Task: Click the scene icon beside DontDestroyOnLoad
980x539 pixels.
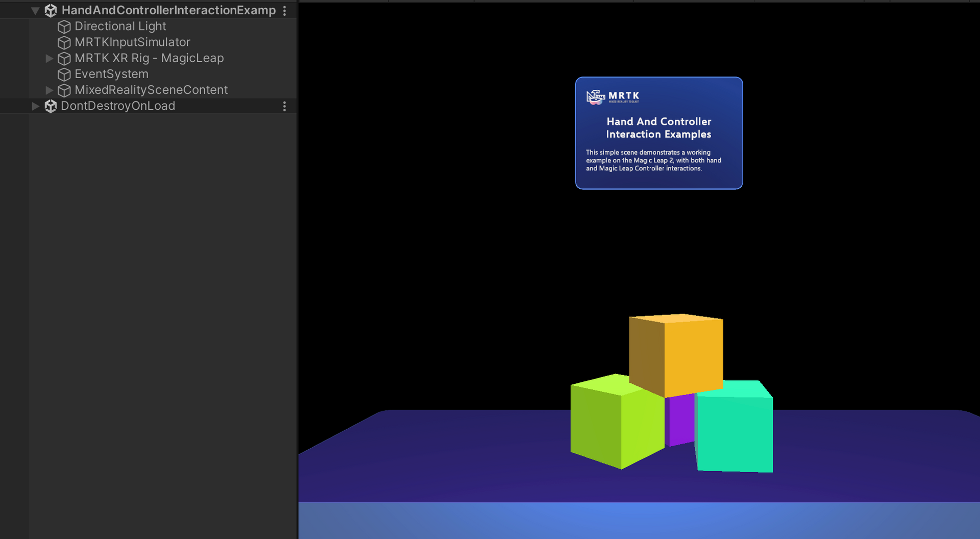Action: tap(51, 106)
